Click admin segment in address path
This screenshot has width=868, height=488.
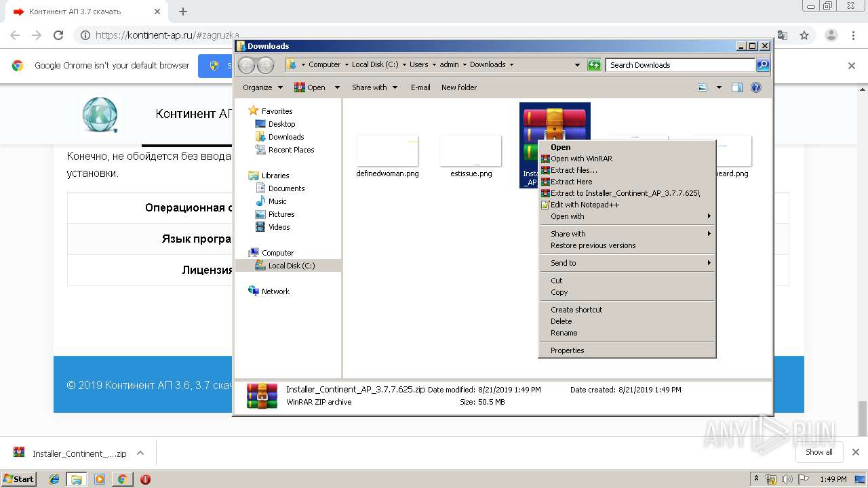[449, 65]
